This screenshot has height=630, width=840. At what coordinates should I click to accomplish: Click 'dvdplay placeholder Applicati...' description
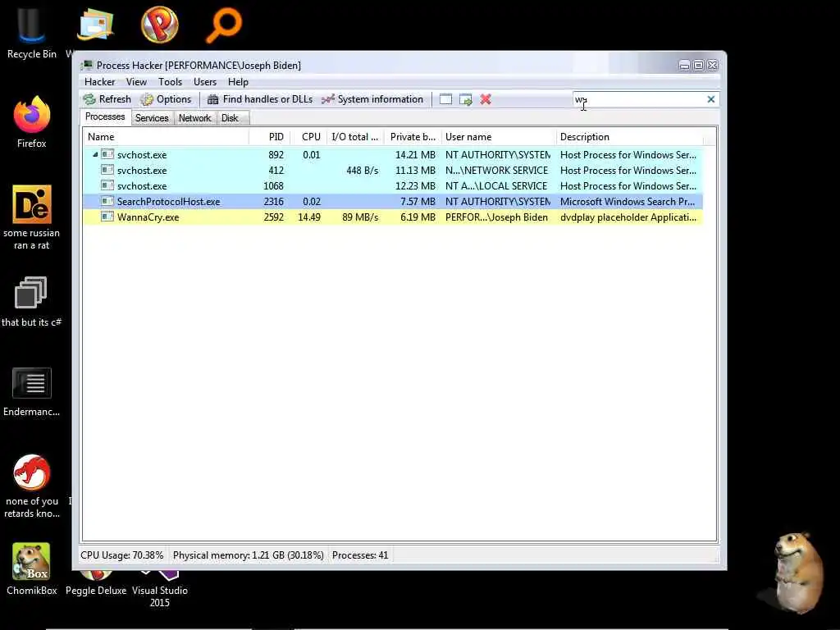(628, 217)
